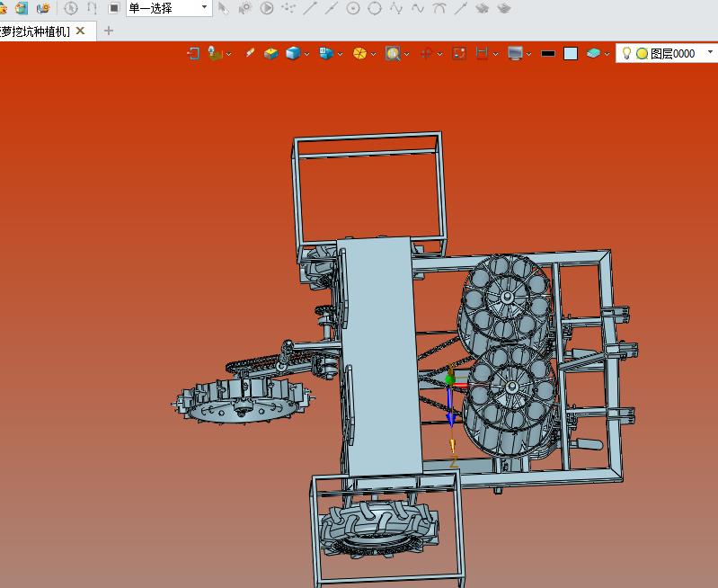This screenshot has width=718, height=588.
Task: Click the play circle toolbar icon
Action: (267, 8)
